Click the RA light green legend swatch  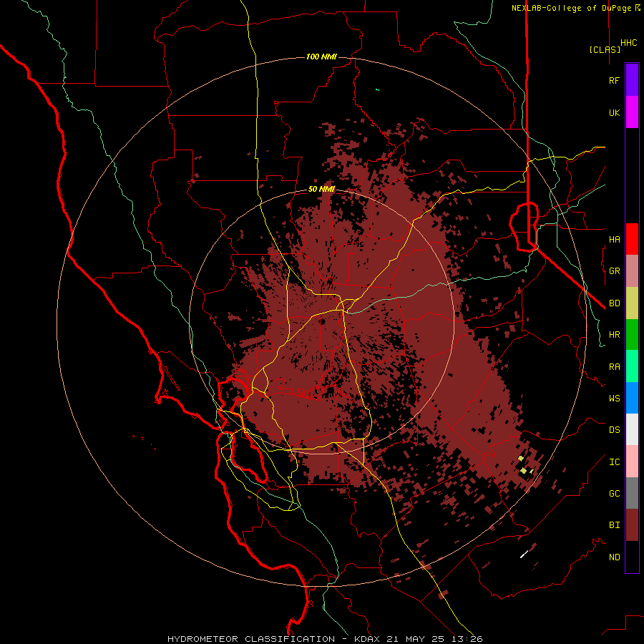(x=632, y=366)
